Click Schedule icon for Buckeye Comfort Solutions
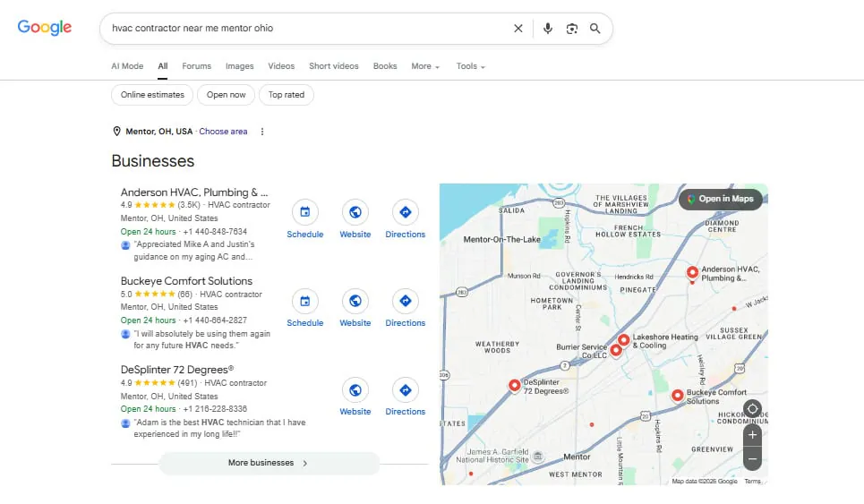The height and width of the screenshot is (504, 864). [x=304, y=301]
